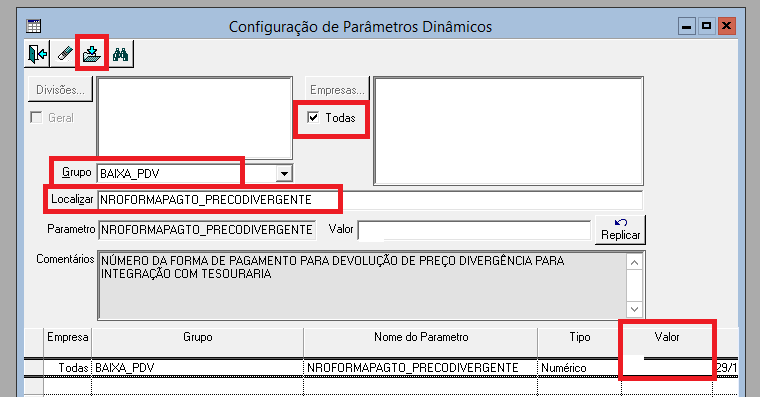Click Comentários scrollbar up arrow

pos(634,263)
